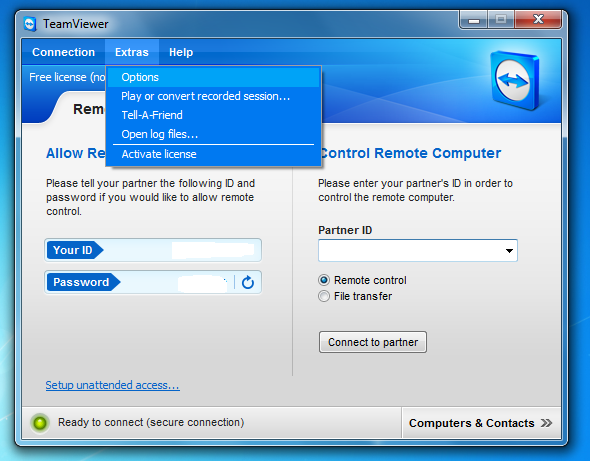This screenshot has width=590, height=461.
Task: Click the large TeamViewer logo
Action: point(515,80)
